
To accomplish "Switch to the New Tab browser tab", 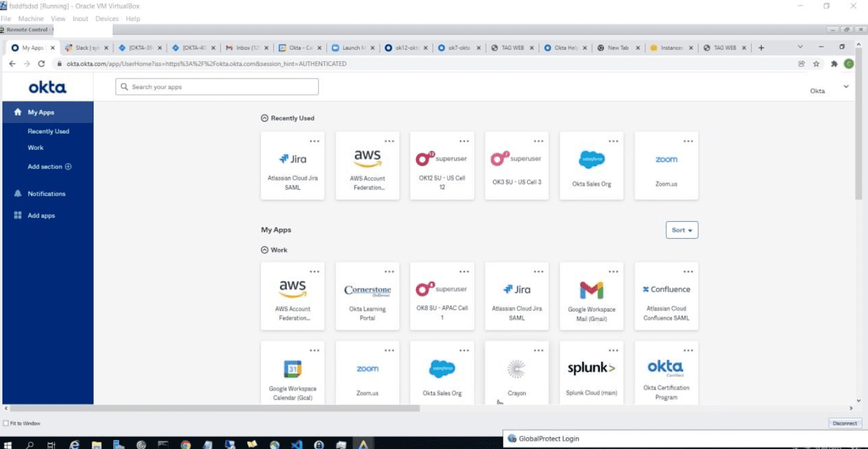I will point(619,48).
